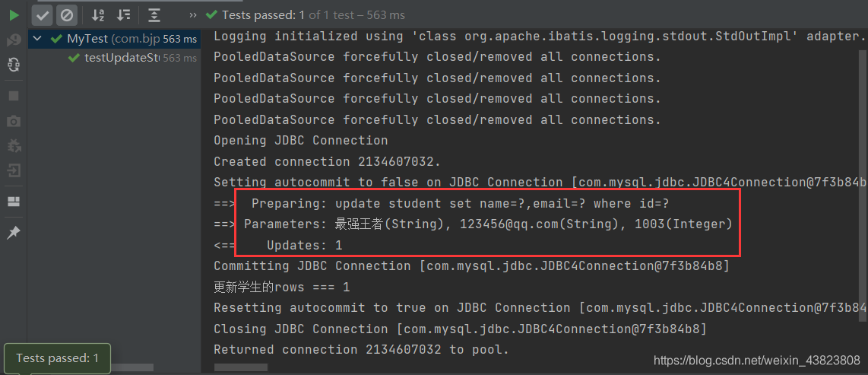Click the console horizontal scrollbar

(241, 367)
